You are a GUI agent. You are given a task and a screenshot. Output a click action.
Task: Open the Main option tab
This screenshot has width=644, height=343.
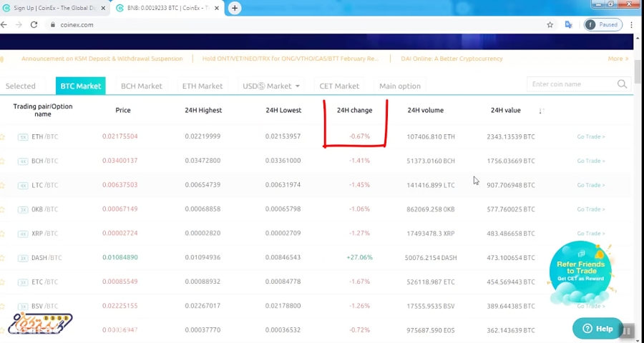click(x=399, y=86)
